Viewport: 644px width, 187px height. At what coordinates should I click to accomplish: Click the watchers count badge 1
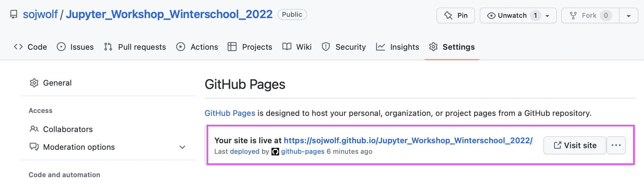pyautogui.click(x=535, y=15)
